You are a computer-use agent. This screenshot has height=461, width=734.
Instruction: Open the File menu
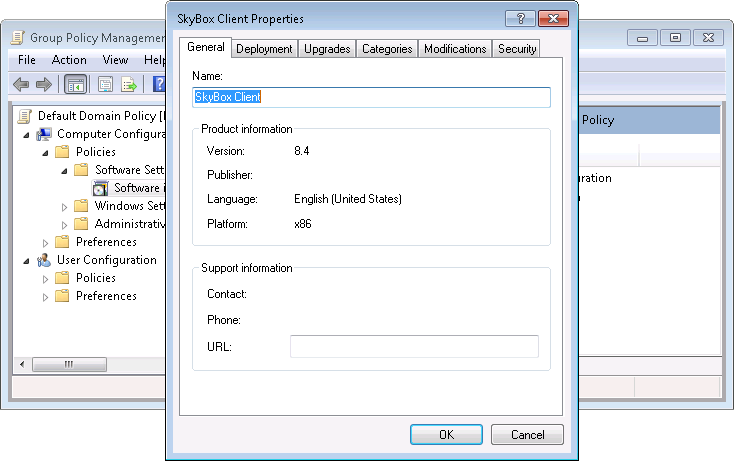coord(27,60)
